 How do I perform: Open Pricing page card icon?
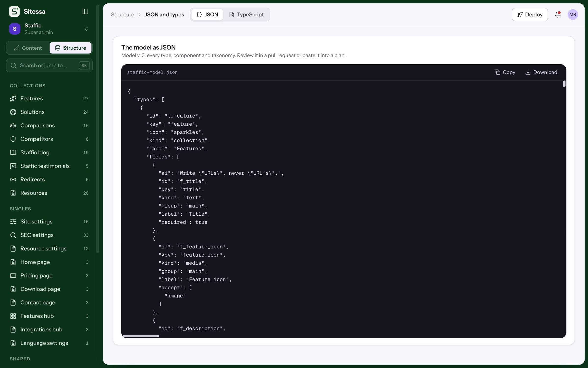pos(13,276)
